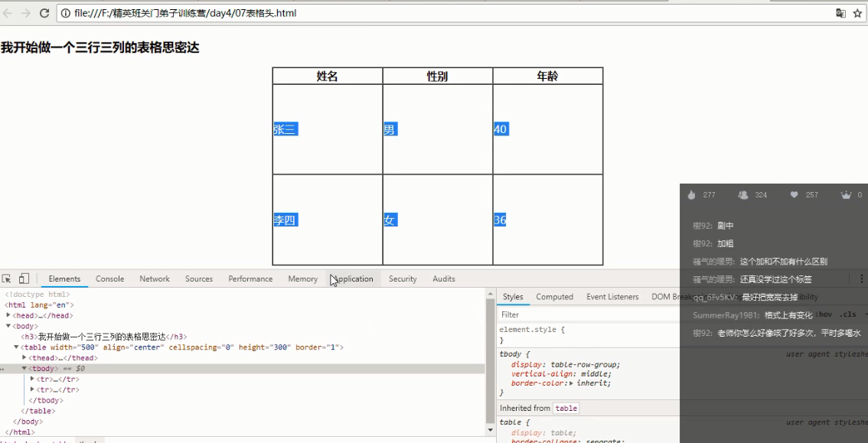Click the 张三 table cell

327,129
